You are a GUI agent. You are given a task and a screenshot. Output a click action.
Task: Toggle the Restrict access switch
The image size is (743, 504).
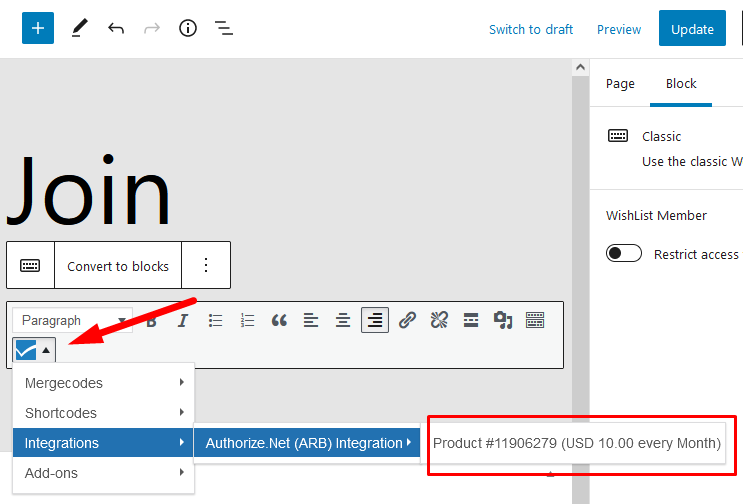624,253
